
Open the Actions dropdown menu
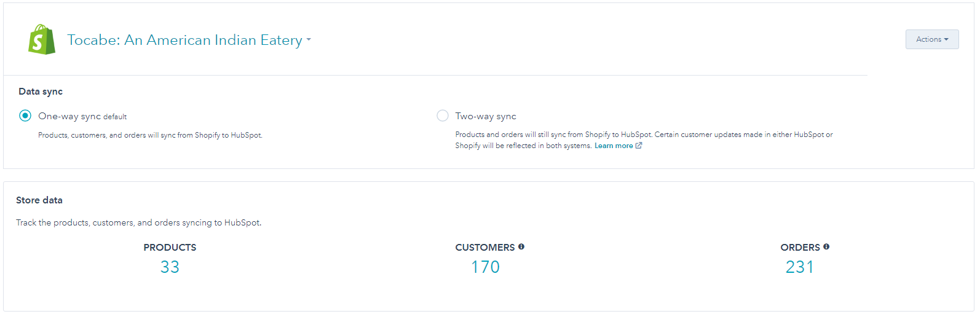click(931, 39)
